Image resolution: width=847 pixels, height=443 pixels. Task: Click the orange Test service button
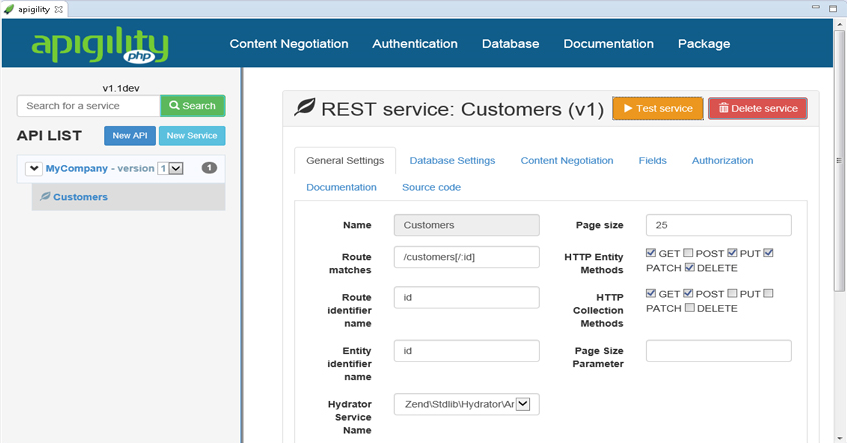658,109
